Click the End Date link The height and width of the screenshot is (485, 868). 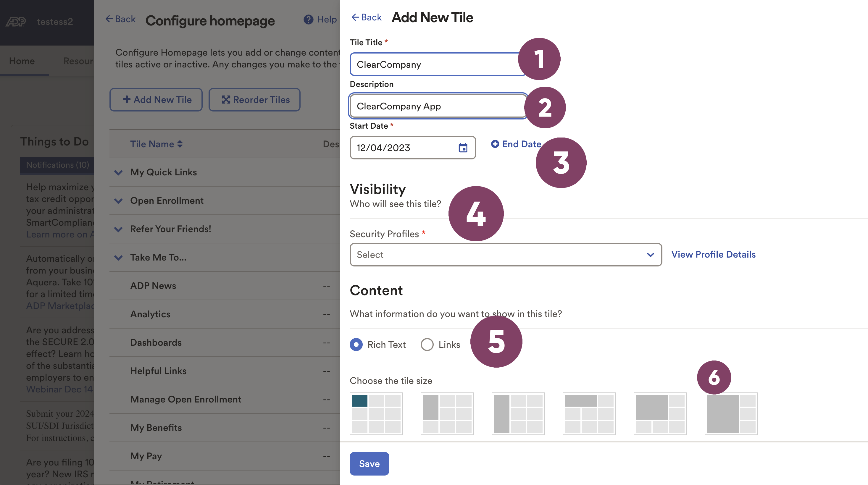tap(522, 144)
